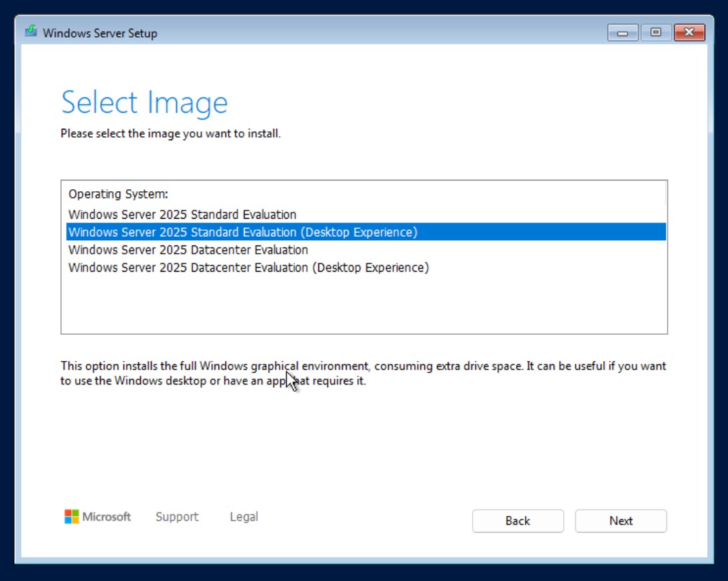Click the Select Image heading

[x=144, y=103]
